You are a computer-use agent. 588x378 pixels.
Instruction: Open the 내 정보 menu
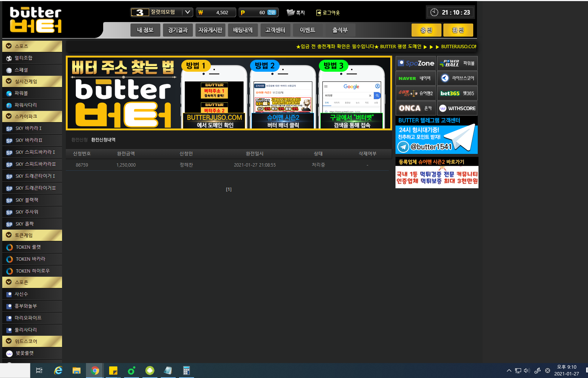pyautogui.click(x=145, y=30)
